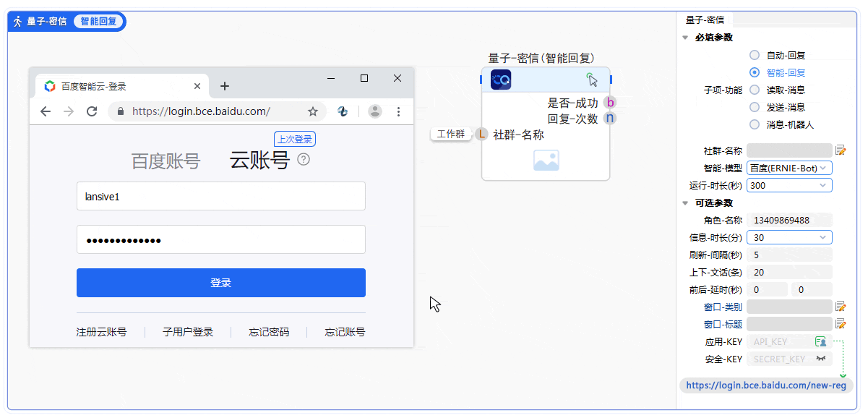
Task: Click the 量子-密信 app icon in node
Action: click(501, 80)
